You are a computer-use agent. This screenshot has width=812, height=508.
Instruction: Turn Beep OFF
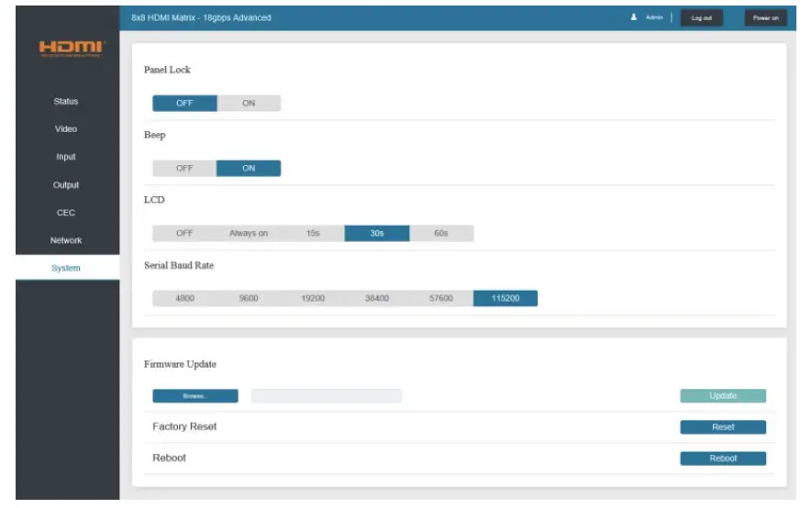tap(184, 169)
